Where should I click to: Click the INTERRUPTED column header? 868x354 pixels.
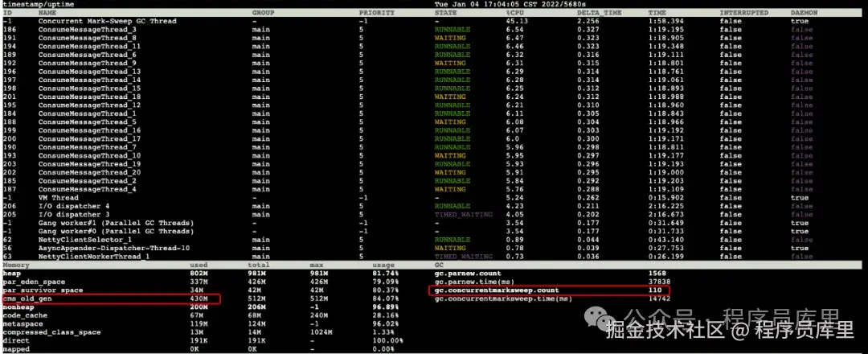tap(744, 12)
